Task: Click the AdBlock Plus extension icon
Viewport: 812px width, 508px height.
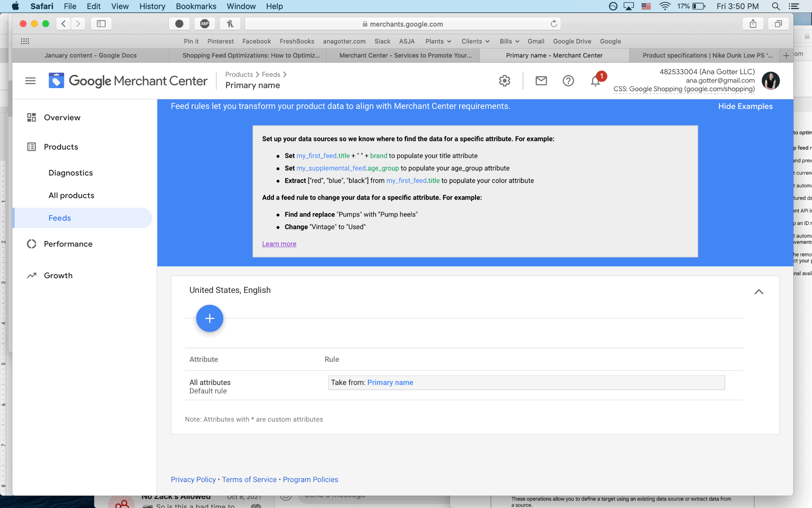Action: point(205,24)
